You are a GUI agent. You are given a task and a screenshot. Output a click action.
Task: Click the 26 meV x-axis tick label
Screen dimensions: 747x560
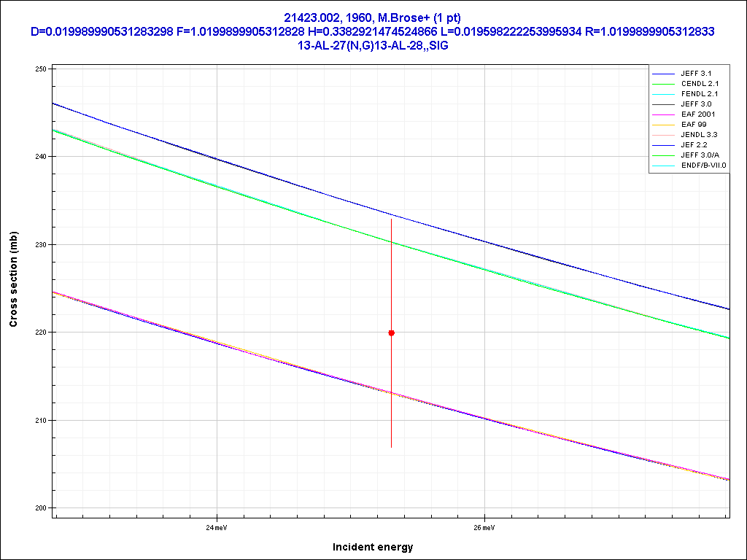(484, 527)
